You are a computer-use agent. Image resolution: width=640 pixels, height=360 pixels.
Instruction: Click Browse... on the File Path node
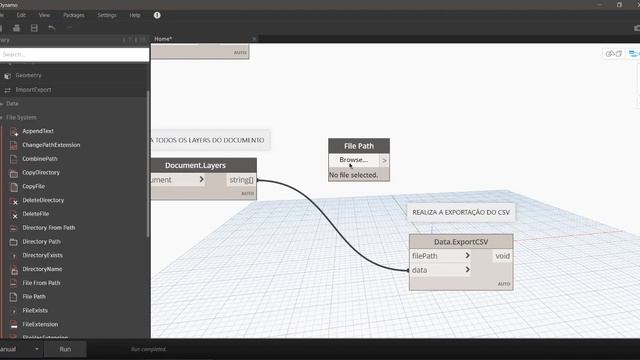[353, 160]
